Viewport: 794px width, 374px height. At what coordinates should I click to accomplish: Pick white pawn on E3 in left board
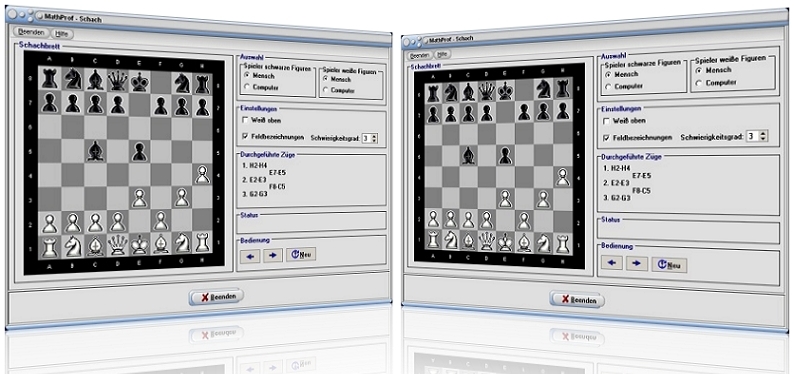click(x=139, y=198)
